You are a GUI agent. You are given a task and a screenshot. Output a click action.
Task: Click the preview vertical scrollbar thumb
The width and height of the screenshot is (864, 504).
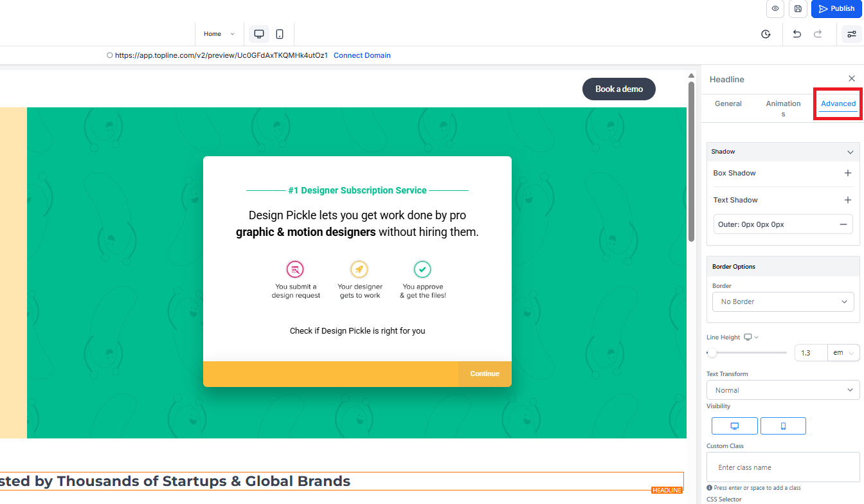(692, 161)
